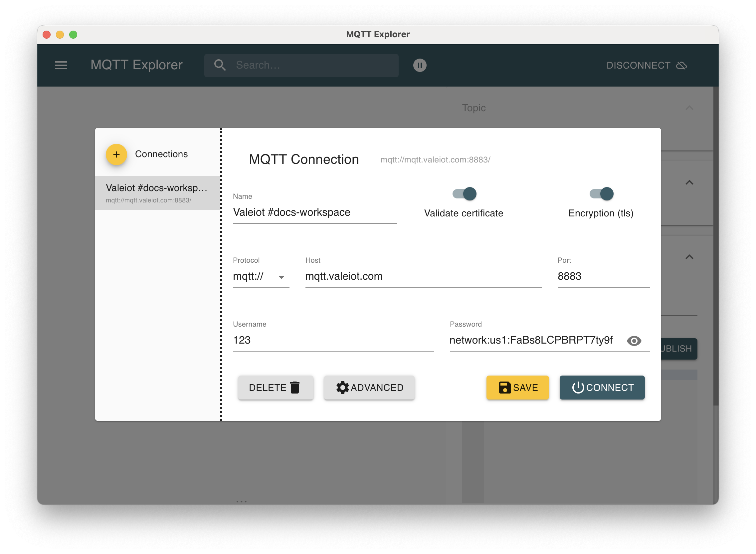This screenshot has height=554, width=756.
Task: Click the cloud disconnect icon
Action: click(x=682, y=65)
